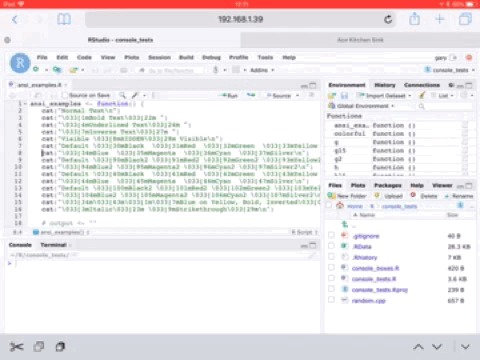This screenshot has width=480, height=360.
Task: Click the Run button
Action: pyautogui.click(x=230, y=96)
